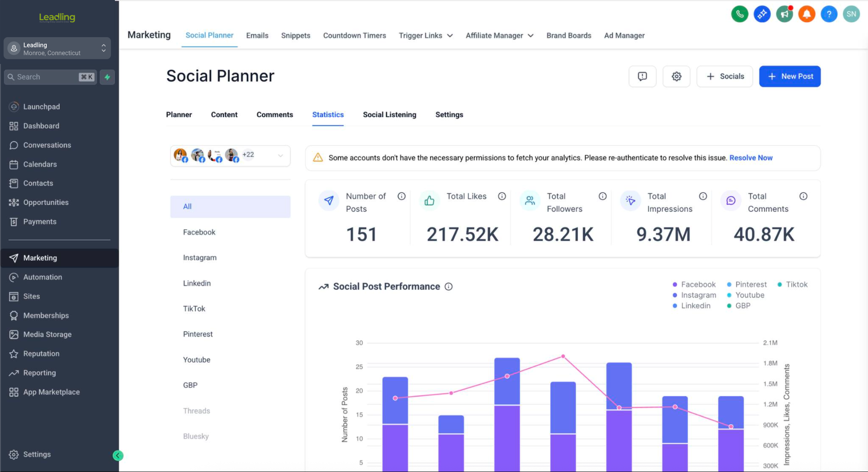Open the blue help question mark icon

[829, 14]
